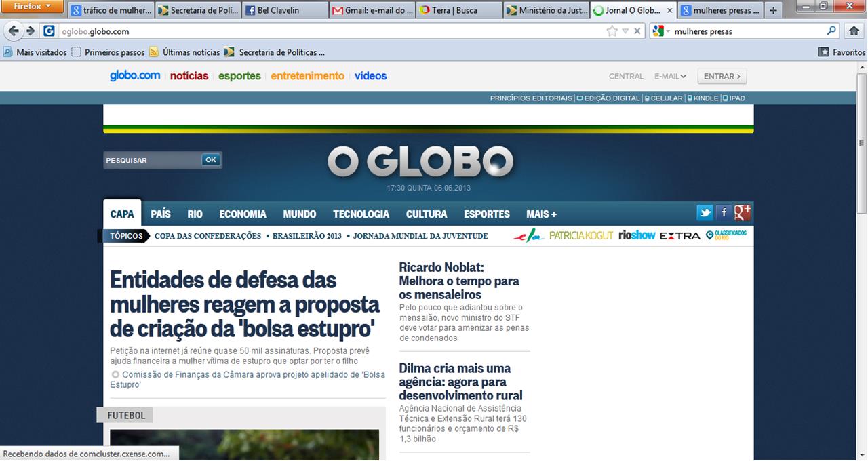Open the 'bolsa estupro' headline article

244,304
